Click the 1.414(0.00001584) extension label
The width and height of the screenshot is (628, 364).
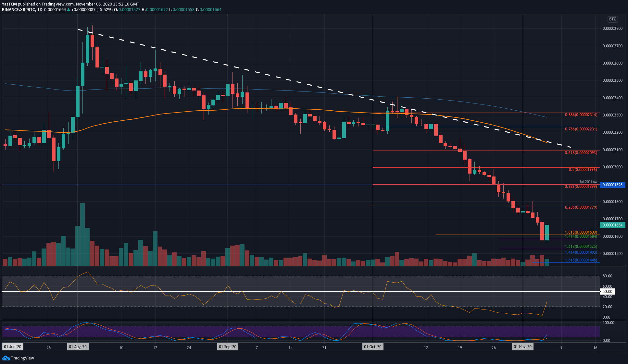(581, 237)
